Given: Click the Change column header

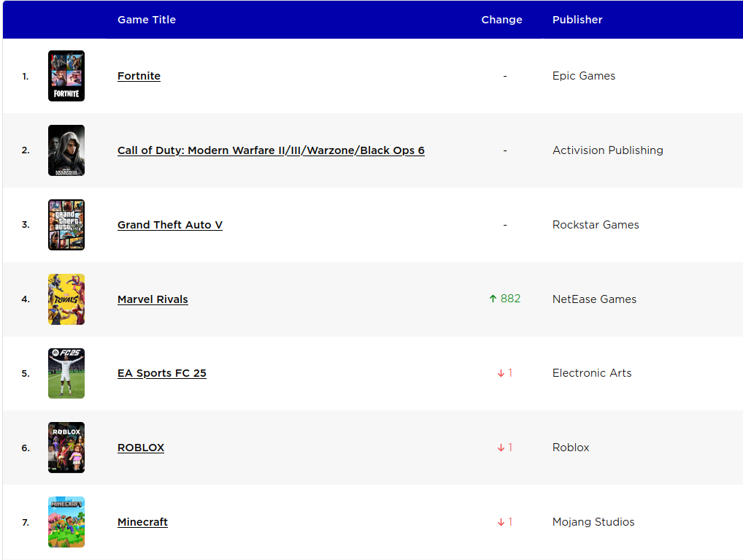Looking at the screenshot, I should [x=501, y=20].
